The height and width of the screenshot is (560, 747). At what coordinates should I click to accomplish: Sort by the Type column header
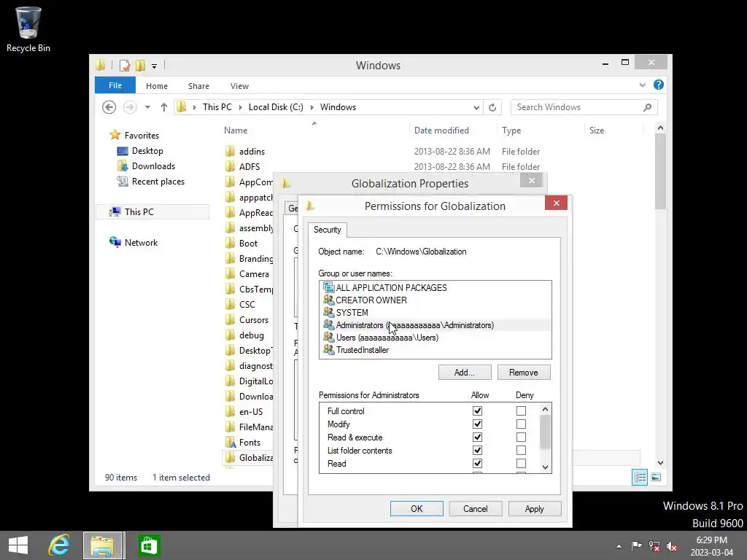coord(511,131)
